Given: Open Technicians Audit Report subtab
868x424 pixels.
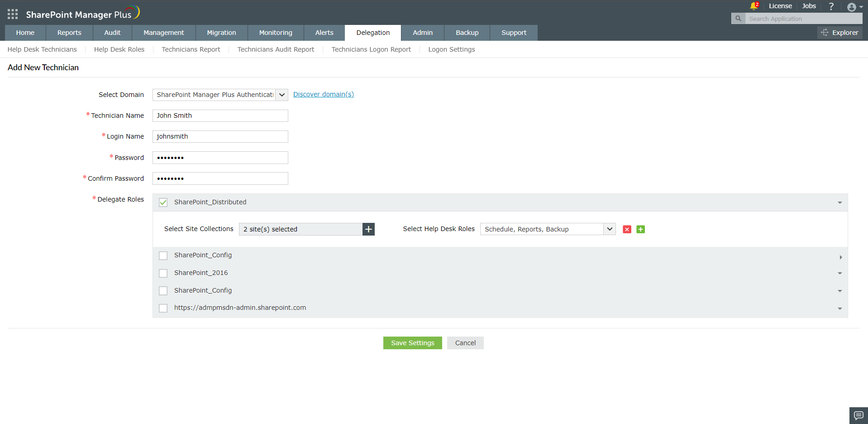Looking at the screenshot, I should [x=276, y=49].
